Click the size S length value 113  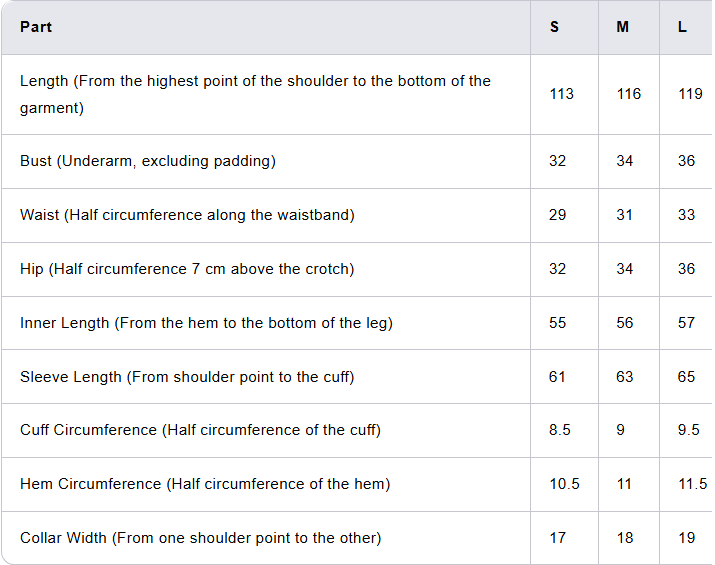pos(562,94)
